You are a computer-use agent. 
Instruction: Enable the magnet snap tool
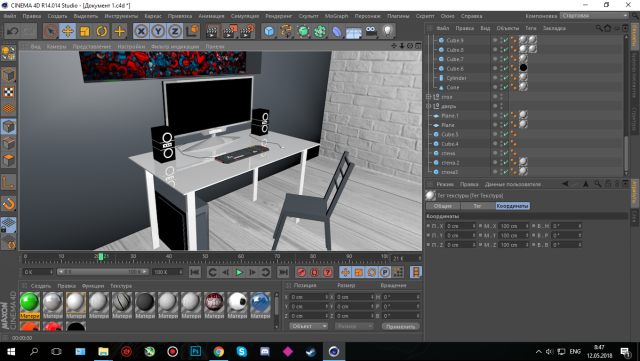click(x=9, y=203)
